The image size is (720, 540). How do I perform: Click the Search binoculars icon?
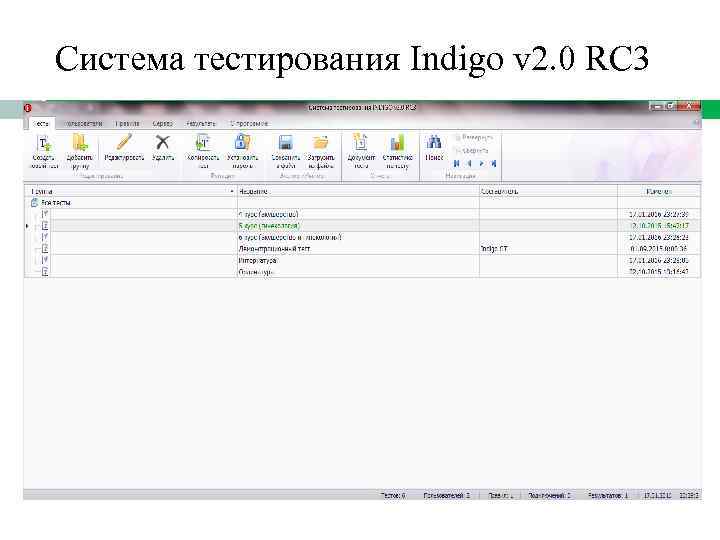[x=434, y=142]
